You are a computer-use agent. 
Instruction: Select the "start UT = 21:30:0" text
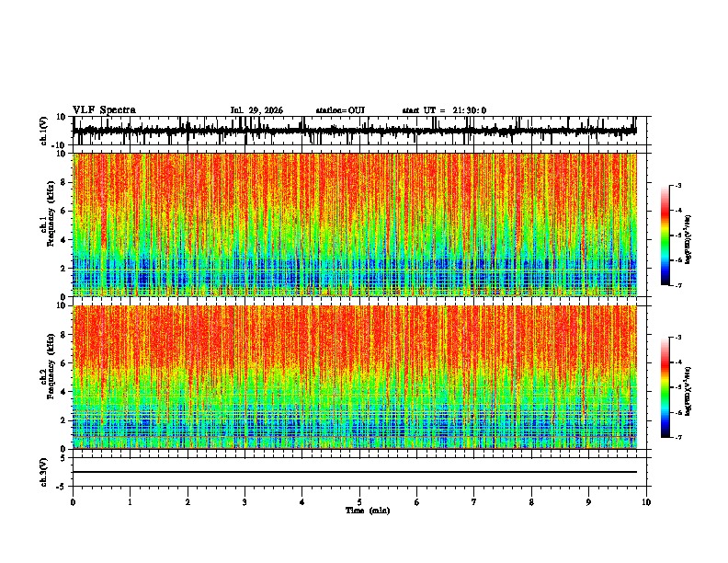(444, 110)
